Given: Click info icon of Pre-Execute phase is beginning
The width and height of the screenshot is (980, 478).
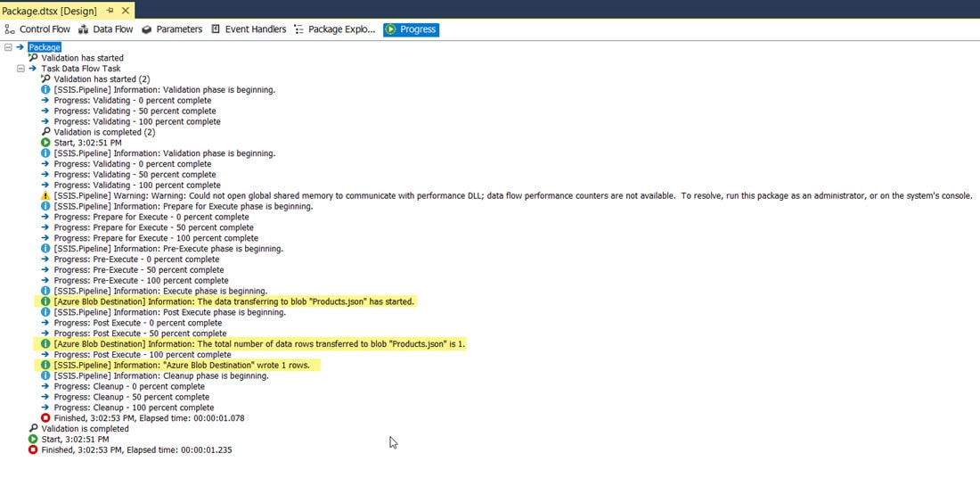Looking at the screenshot, I should [x=45, y=249].
